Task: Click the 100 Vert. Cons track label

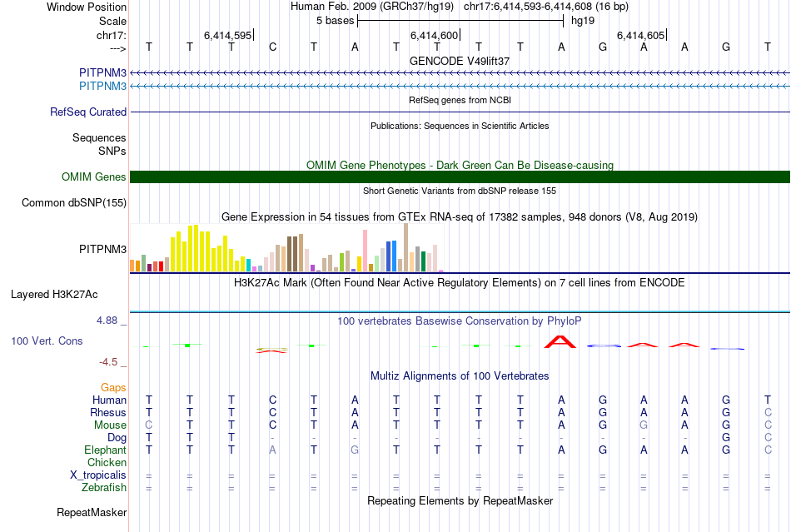Action: 47,341
